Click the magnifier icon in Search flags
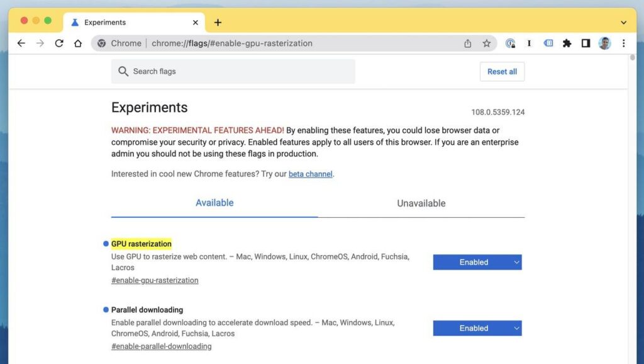This screenshot has width=644, height=364. (123, 71)
